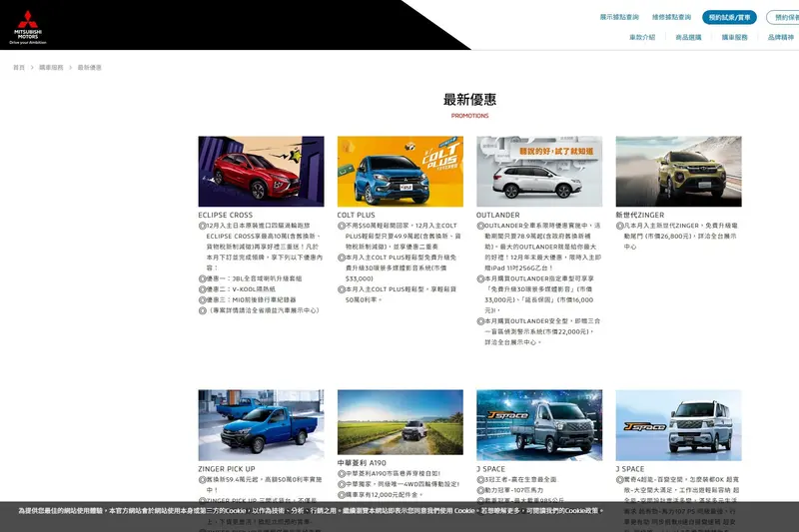Open the 商品選購 menu item
This screenshot has width=799, height=532.
point(688,37)
